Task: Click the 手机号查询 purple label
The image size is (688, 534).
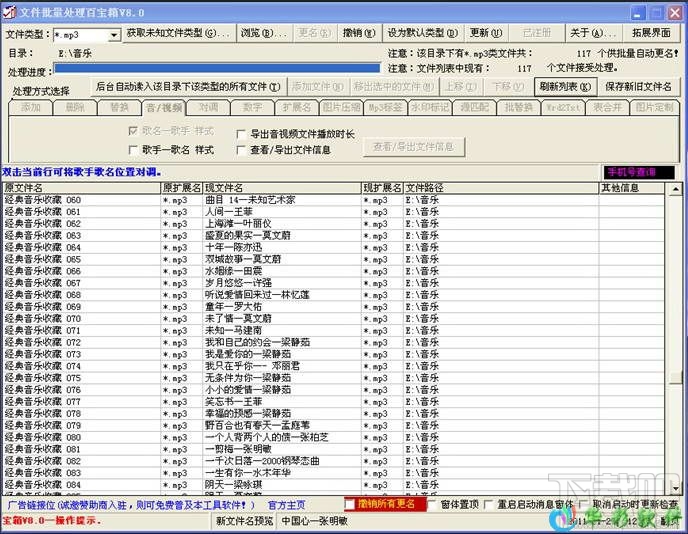Action: pos(639,172)
